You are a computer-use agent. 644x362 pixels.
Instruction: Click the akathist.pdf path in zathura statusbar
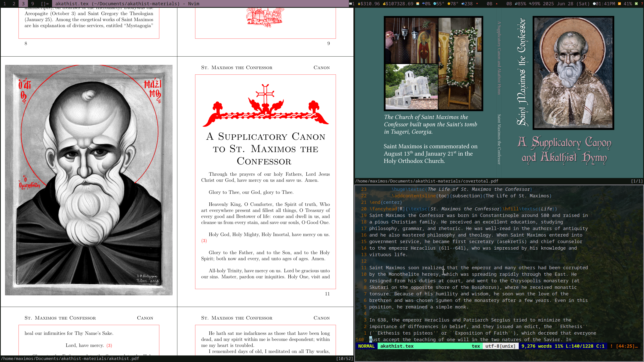(70, 358)
